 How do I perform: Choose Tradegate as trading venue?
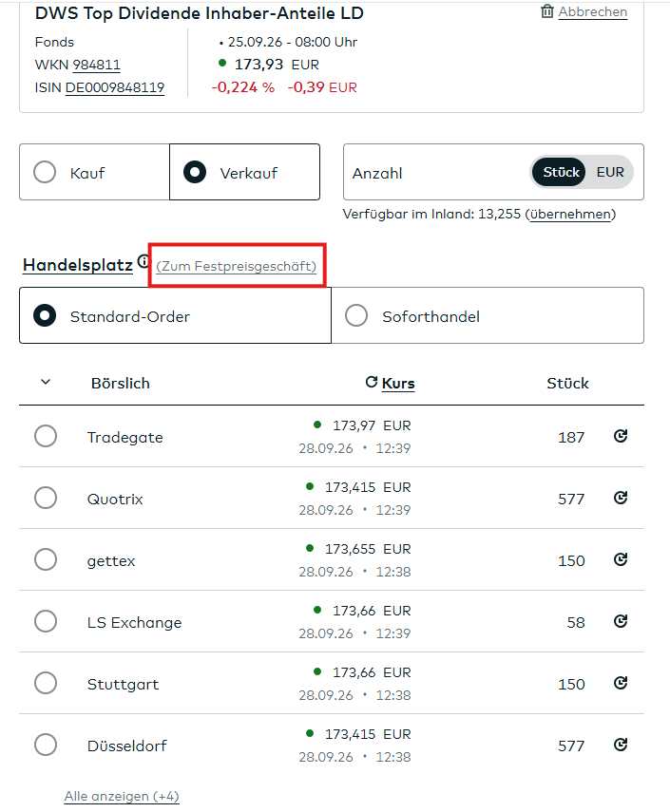[46, 436]
